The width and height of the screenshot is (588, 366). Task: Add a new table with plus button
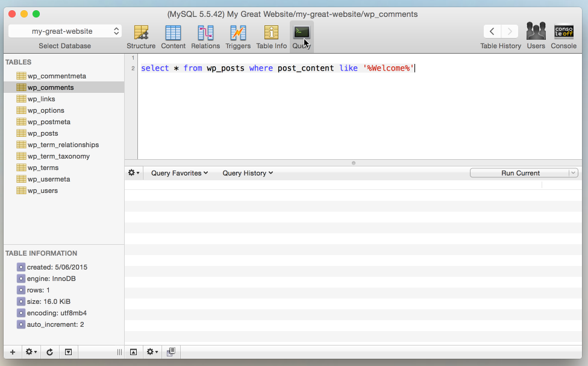13,352
